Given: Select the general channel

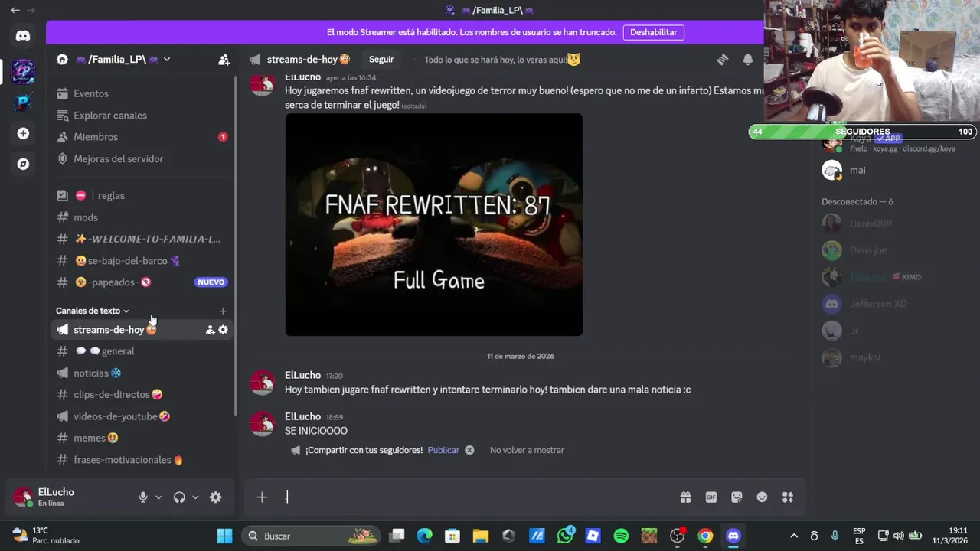Looking at the screenshot, I should (142, 351).
